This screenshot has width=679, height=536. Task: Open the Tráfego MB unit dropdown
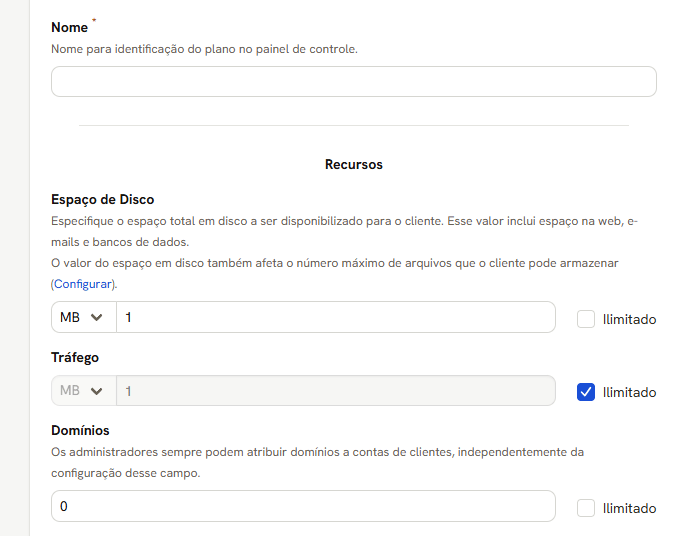(84, 391)
